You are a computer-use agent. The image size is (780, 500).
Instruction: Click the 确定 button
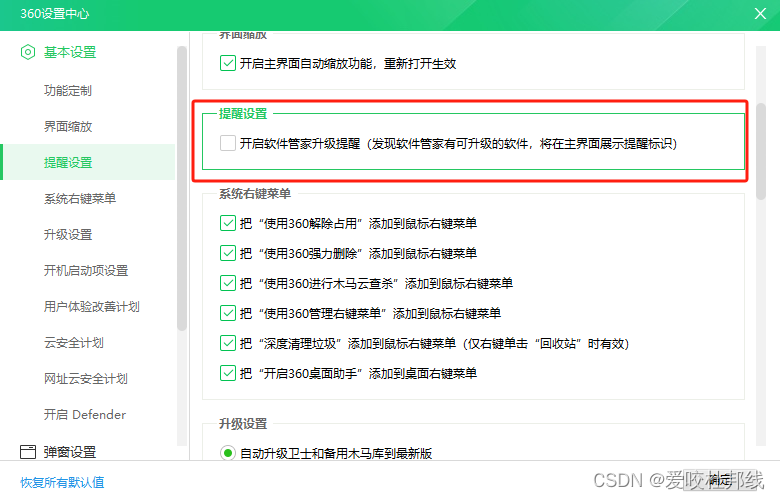(x=719, y=480)
